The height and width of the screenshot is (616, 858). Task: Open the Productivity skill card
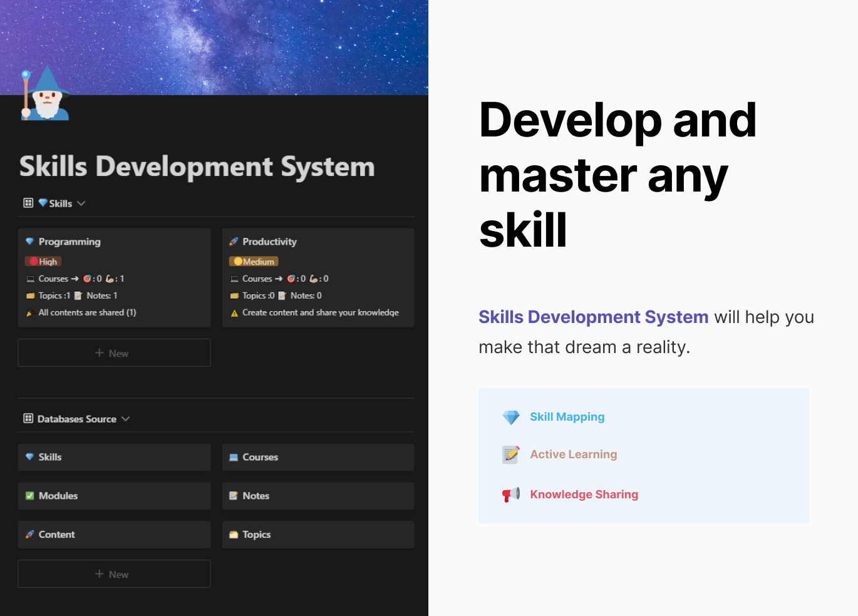(269, 241)
